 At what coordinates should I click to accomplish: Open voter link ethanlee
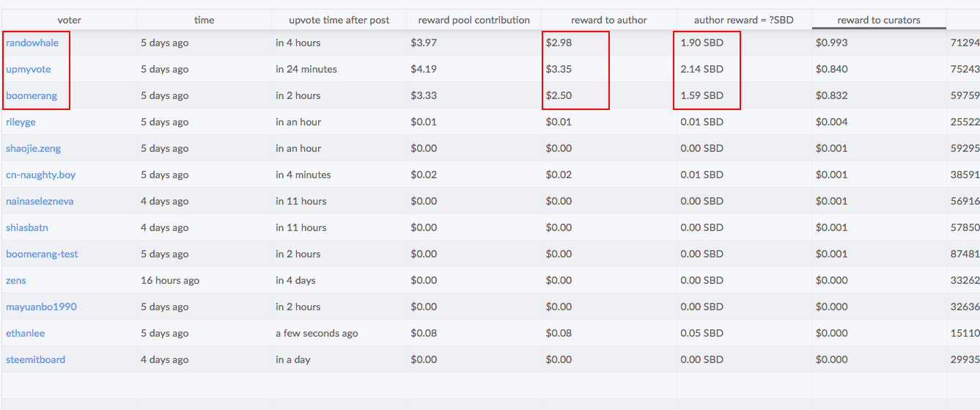(26, 333)
